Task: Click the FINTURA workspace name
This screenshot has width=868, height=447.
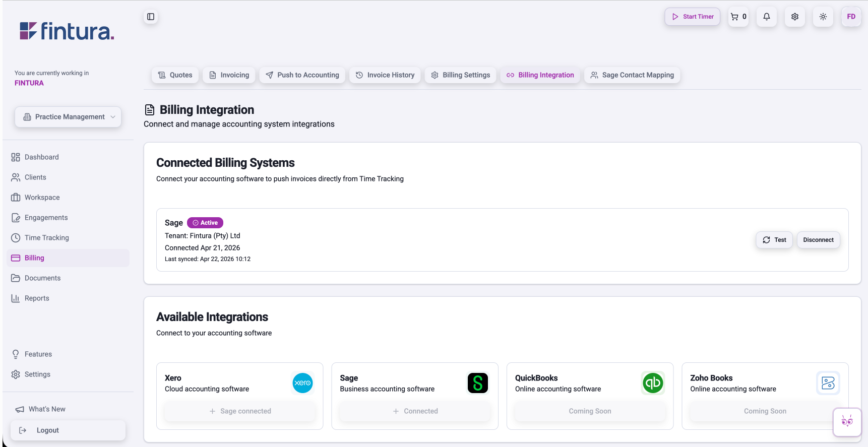Action: click(29, 83)
